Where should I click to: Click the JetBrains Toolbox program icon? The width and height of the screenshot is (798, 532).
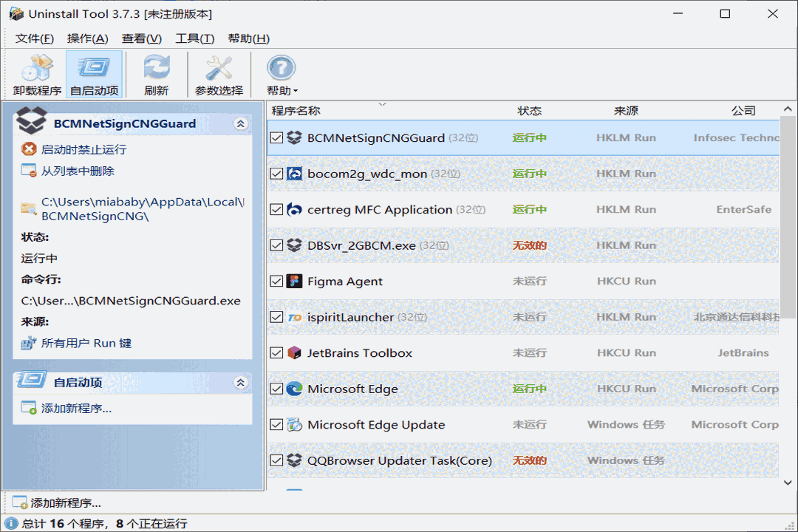click(x=294, y=352)
